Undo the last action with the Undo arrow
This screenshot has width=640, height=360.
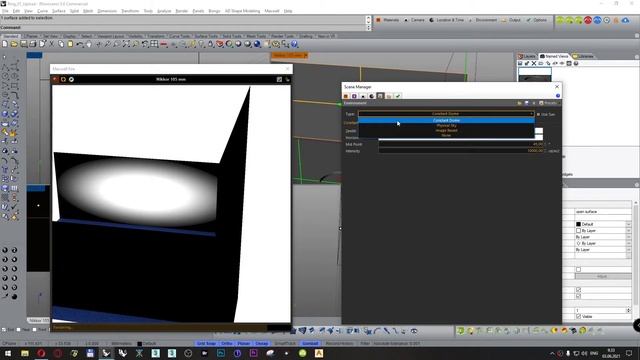tap(80, 44)
